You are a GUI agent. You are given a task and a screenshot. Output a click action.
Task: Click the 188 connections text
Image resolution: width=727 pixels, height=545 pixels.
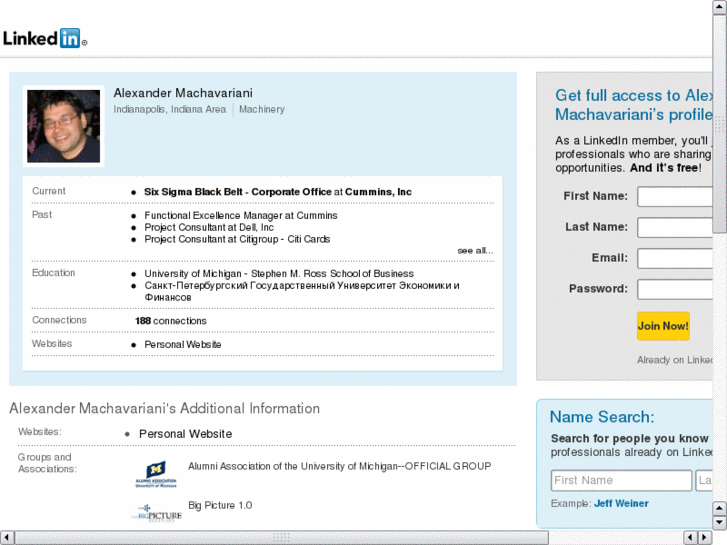point(171,321)
